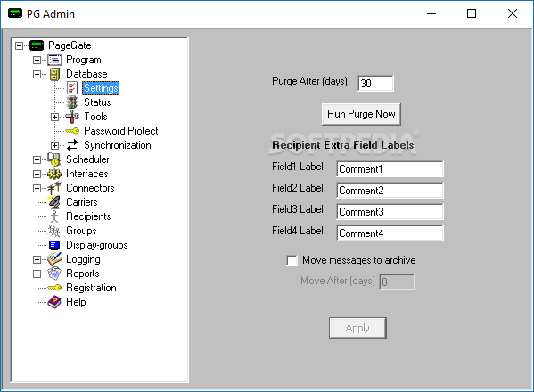Image resolution: width=534 pixels, height=392 pixels.
Task: Select the Tools tree label
Action: (95, 117)
